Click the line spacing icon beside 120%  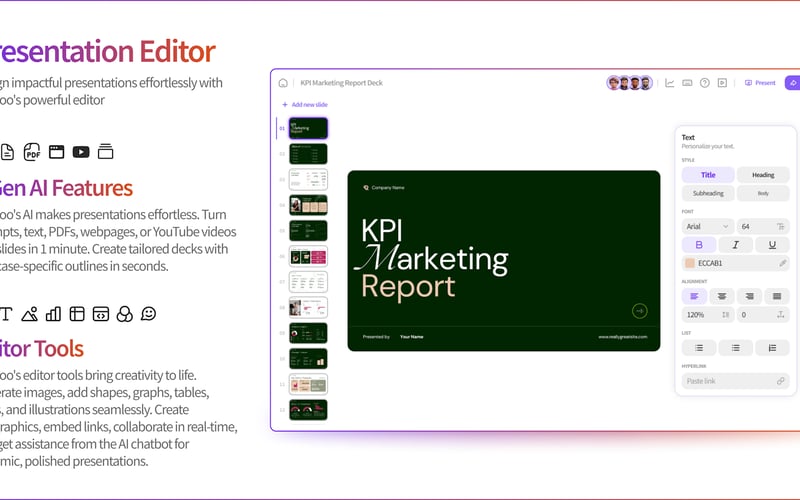click(726, 315)
